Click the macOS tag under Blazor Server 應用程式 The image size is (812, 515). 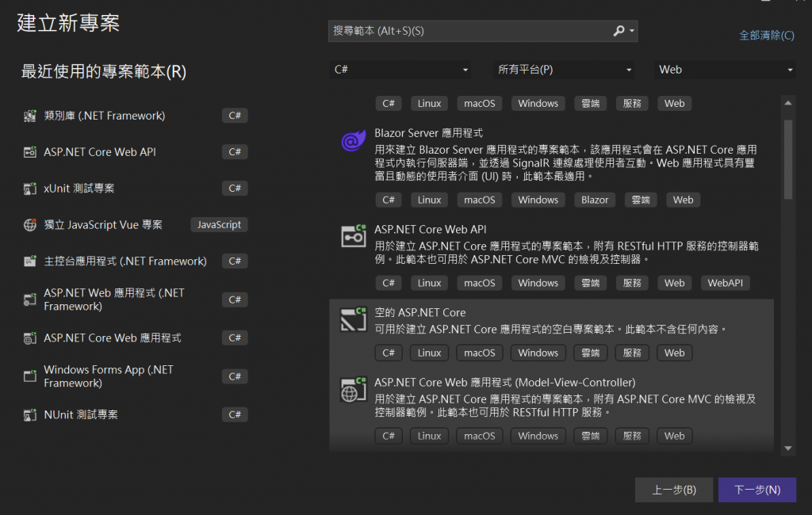(480, 200)
